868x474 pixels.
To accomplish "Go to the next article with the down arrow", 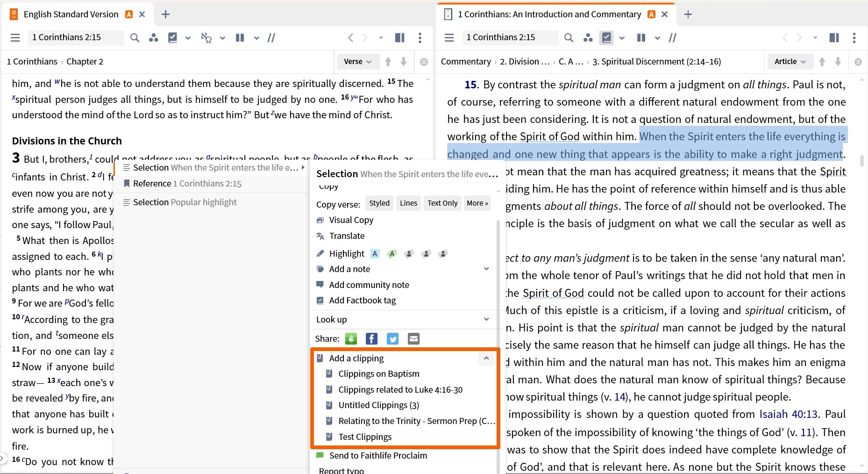I will coord(838,62).
